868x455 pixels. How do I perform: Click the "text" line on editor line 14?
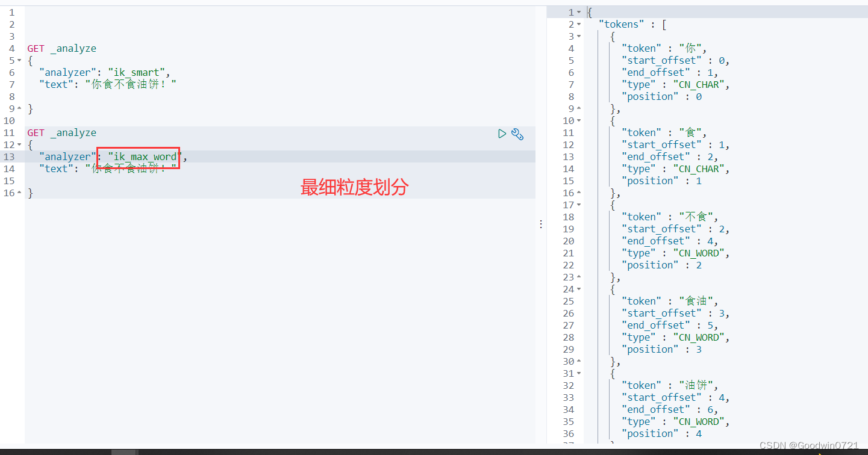pos(108,169)
